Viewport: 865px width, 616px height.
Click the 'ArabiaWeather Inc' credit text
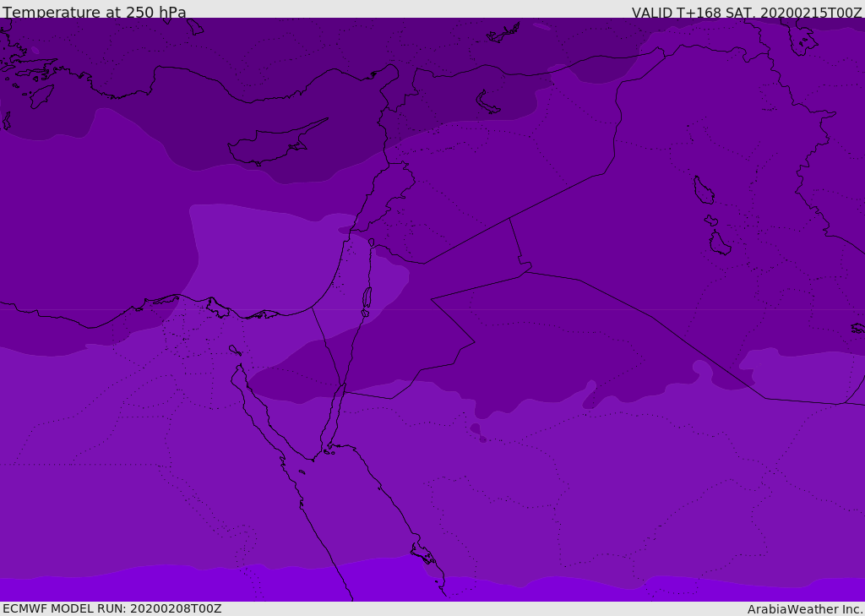click(806, 609)
